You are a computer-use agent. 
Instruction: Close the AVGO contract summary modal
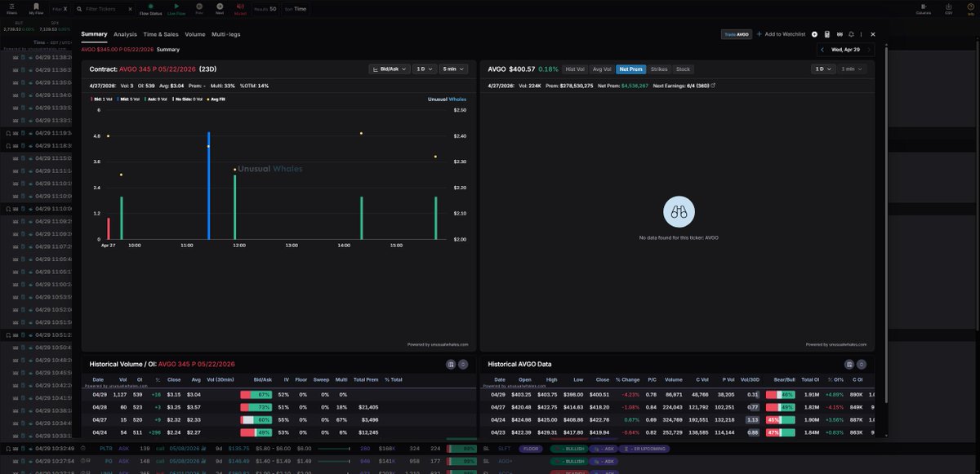pos(873,34)
